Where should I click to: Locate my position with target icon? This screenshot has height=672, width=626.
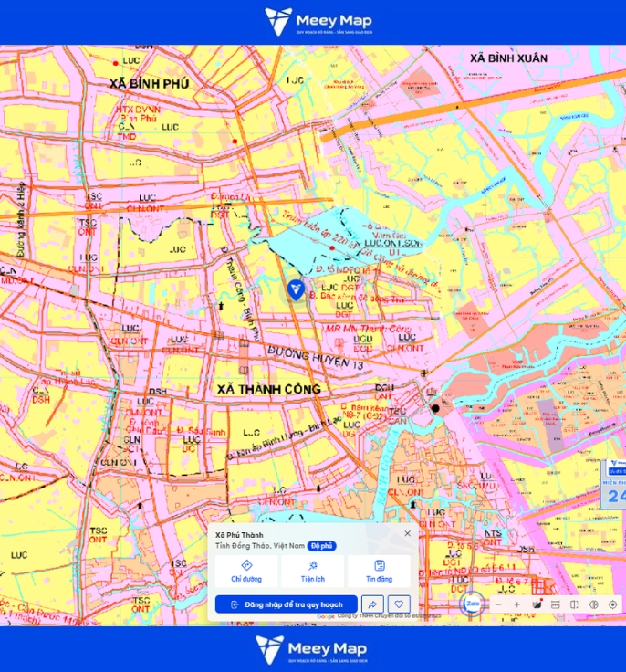click(x=612, y=604)
